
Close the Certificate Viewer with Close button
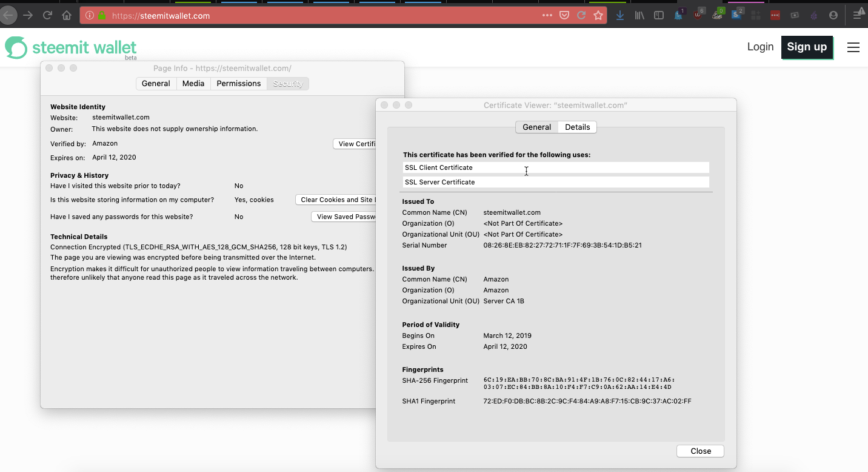coord(701,451)
